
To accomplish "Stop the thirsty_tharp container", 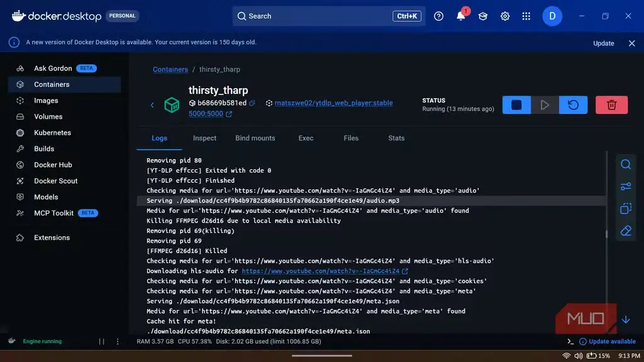I will tap(516, 105).
